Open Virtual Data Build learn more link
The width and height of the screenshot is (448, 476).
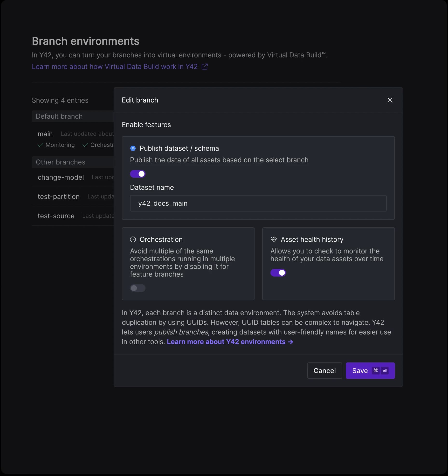coord(115,67)
